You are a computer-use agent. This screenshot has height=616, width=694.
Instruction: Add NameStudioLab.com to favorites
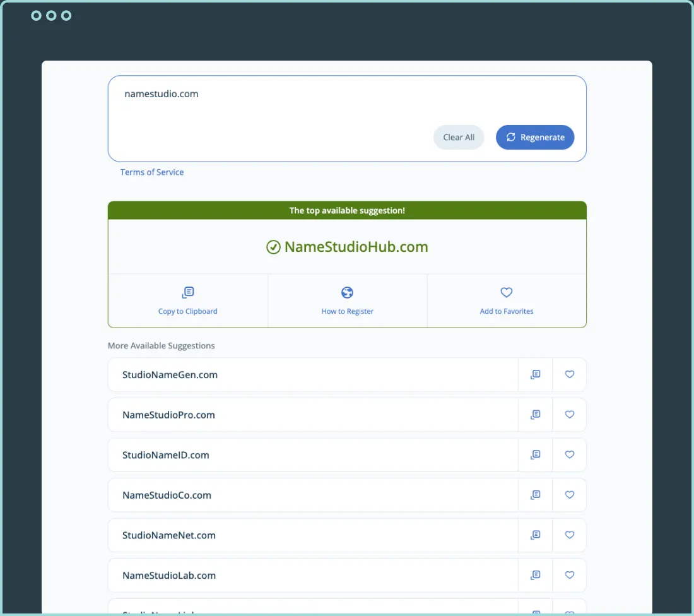(569, 575)
